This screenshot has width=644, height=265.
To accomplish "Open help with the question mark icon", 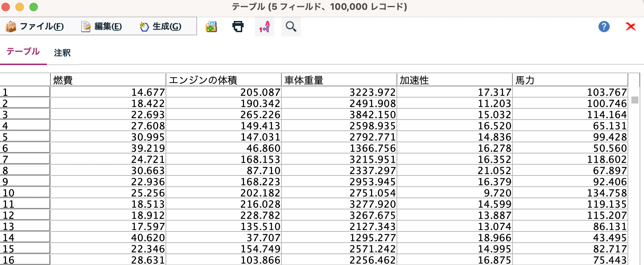I will [x=604, y=27].
